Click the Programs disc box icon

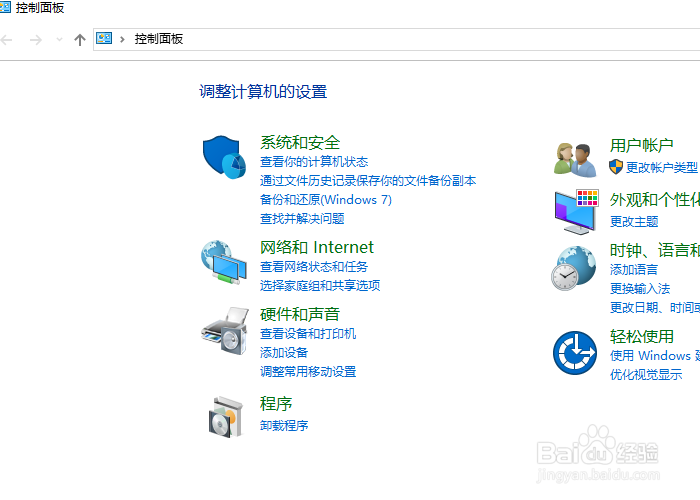pyautogui.click(x=226, y=417)
